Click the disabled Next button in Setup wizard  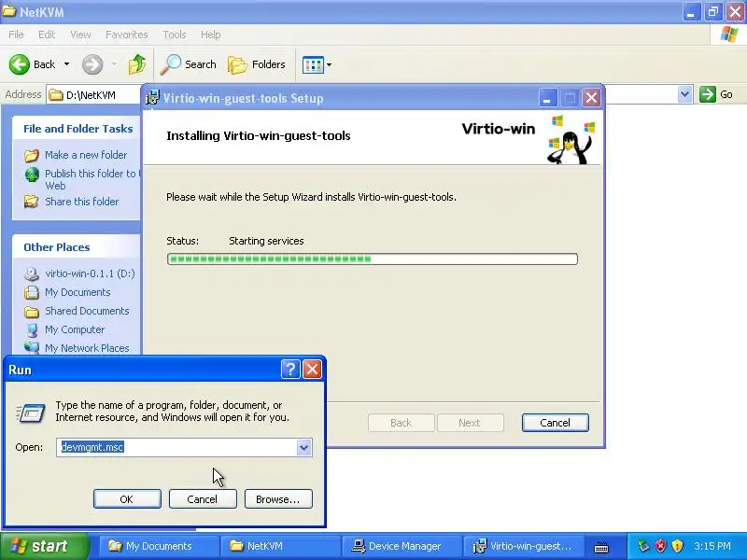tap(470, 423)
